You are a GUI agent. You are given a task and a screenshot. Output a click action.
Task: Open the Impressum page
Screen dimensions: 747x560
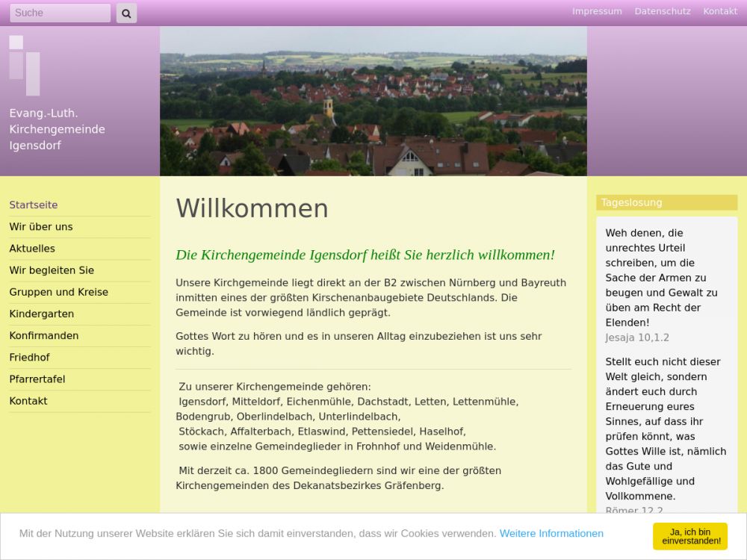(x=597, y=11)
